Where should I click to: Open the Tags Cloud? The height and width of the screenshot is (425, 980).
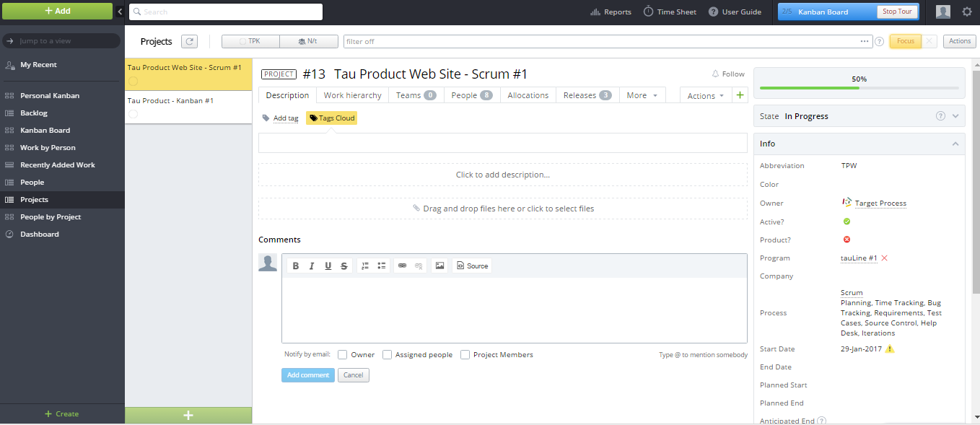[331, 118]
